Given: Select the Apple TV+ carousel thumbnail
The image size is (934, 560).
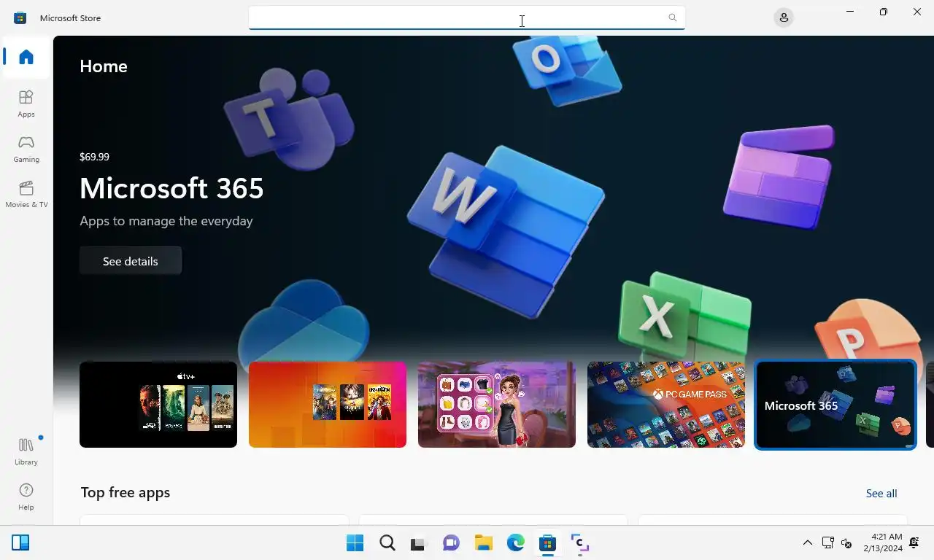Looking at the screenshot, I should (158, 405).
